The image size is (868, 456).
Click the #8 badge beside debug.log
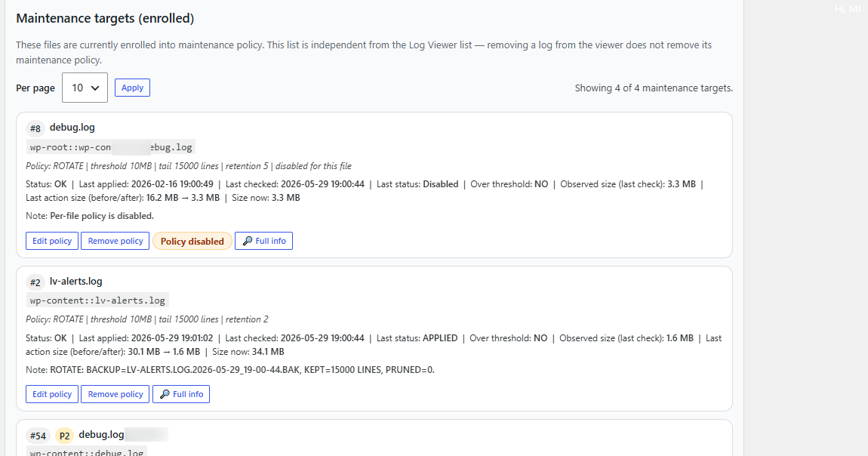click(x=35, y=128)
